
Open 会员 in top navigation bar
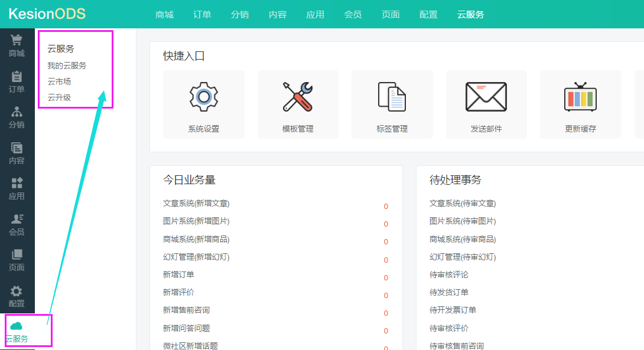tap(353, 14)
